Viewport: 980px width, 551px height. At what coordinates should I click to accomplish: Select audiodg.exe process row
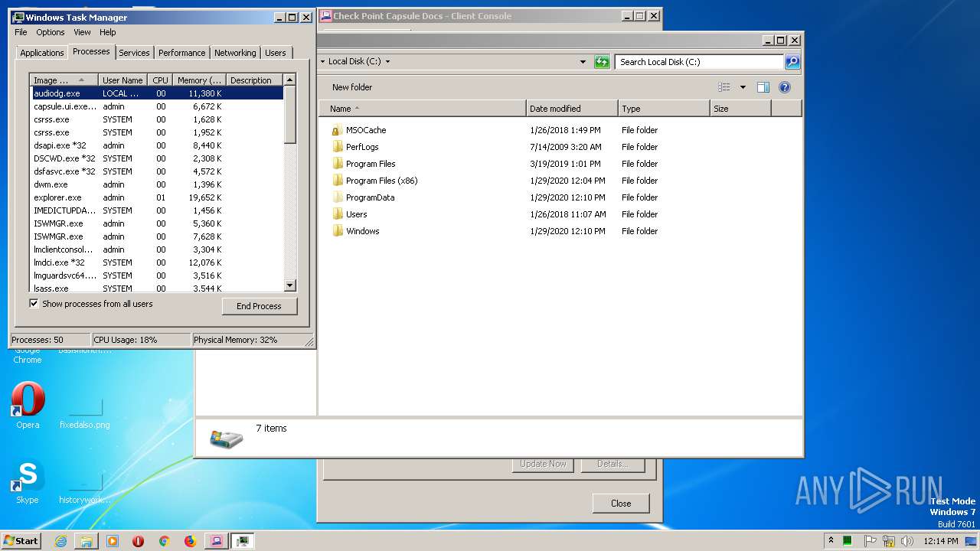[157, 93]
